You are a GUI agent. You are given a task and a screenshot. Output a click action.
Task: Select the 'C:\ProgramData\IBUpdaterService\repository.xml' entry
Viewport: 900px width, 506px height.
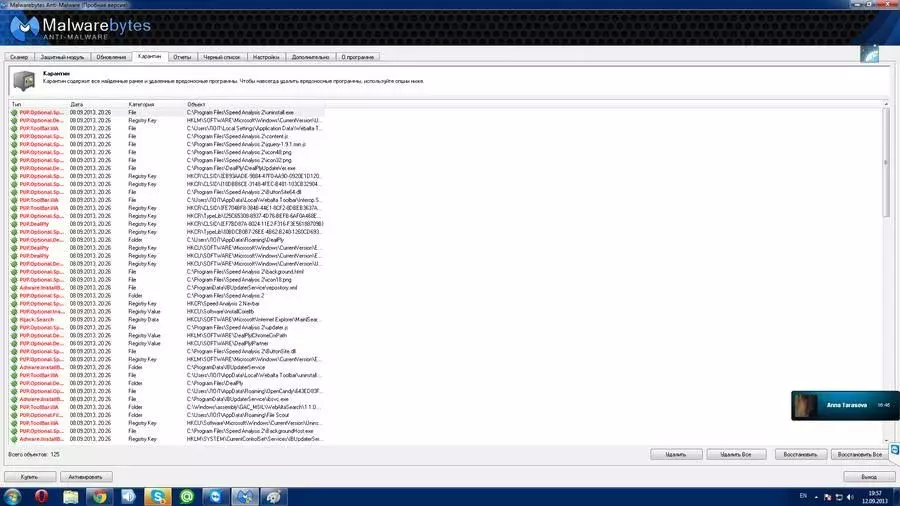pos(242,288)
